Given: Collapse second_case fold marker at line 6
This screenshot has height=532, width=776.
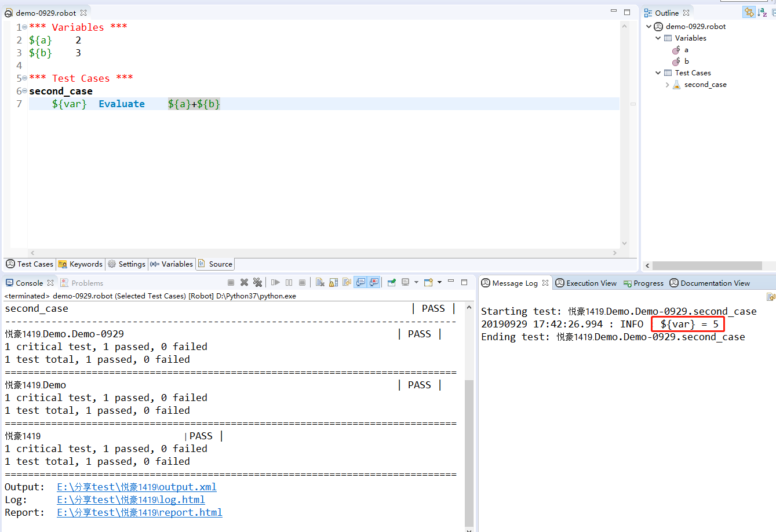Looking at the screenshot, I should (25, 91).
